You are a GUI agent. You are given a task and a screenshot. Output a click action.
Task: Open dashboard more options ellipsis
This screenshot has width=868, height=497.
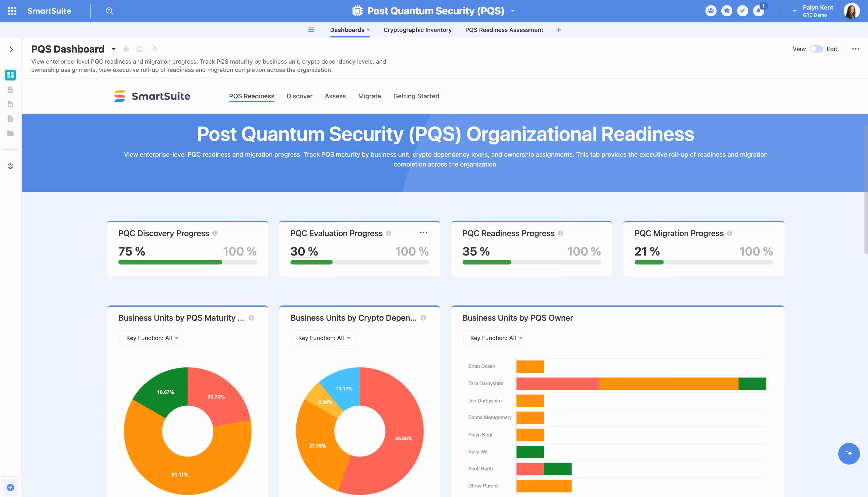[855, 49]
